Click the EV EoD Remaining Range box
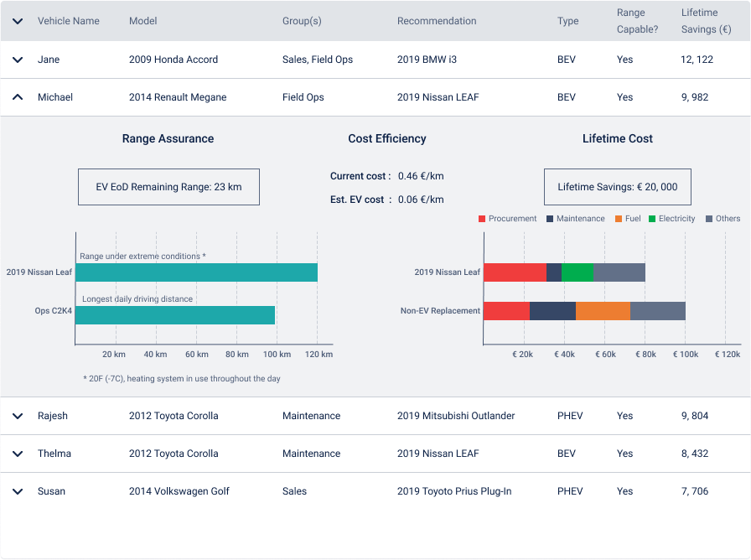 [x=168, y=187]
